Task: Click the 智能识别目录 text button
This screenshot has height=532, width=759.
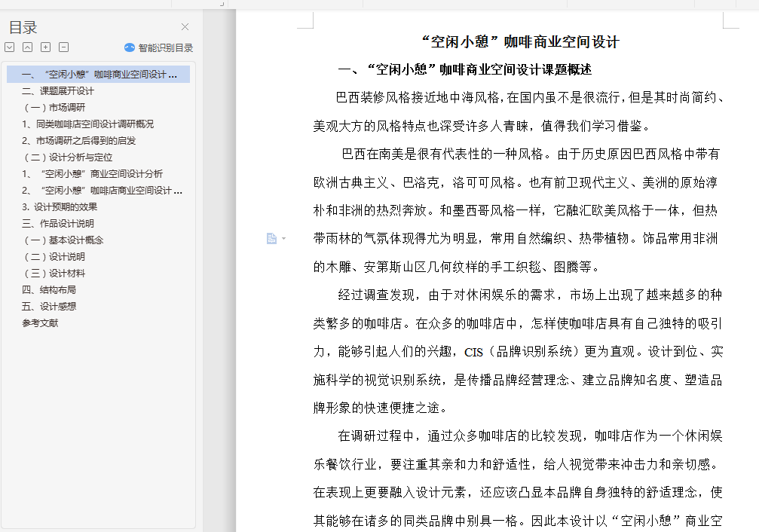Action: pyautogui.click(x=166, y=48)
